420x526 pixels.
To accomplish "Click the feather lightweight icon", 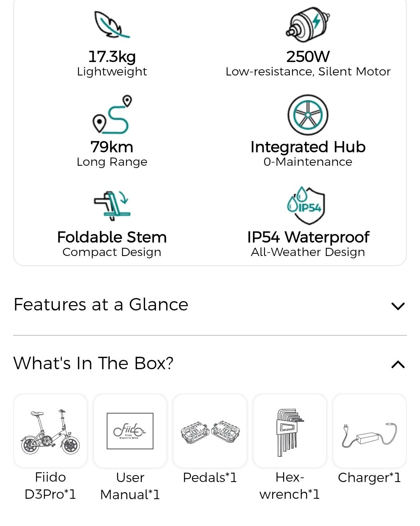I will click(112, 25).
